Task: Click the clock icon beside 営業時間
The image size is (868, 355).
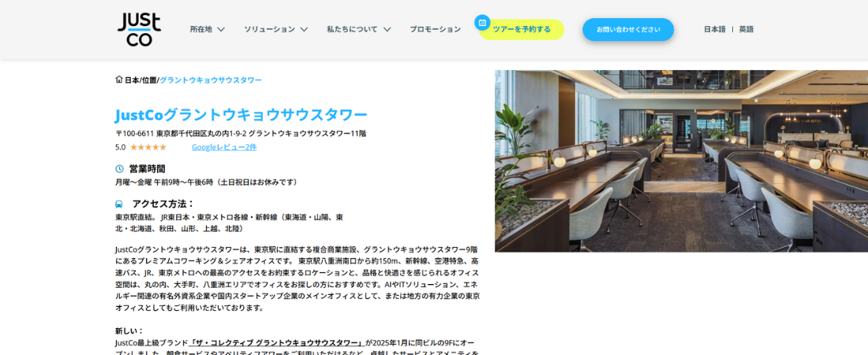Action: coord(120,169)
